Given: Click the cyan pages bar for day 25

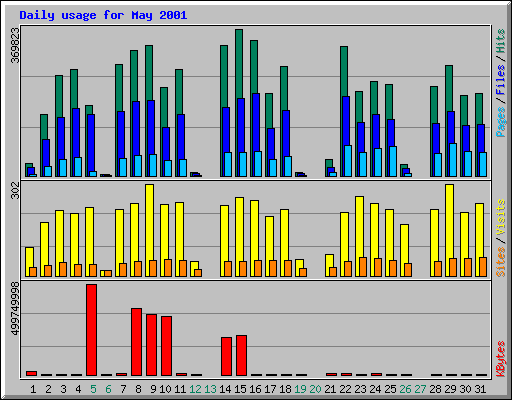Looking at the screenshot, I should tap(393, 161).
